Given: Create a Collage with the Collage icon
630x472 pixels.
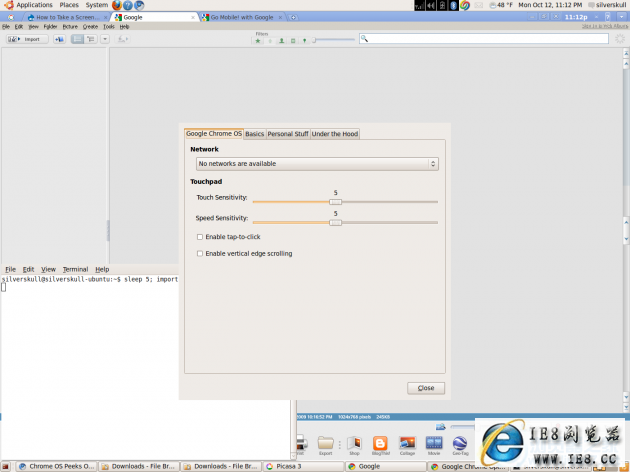Looking at the screenshot, I should 407,443.
